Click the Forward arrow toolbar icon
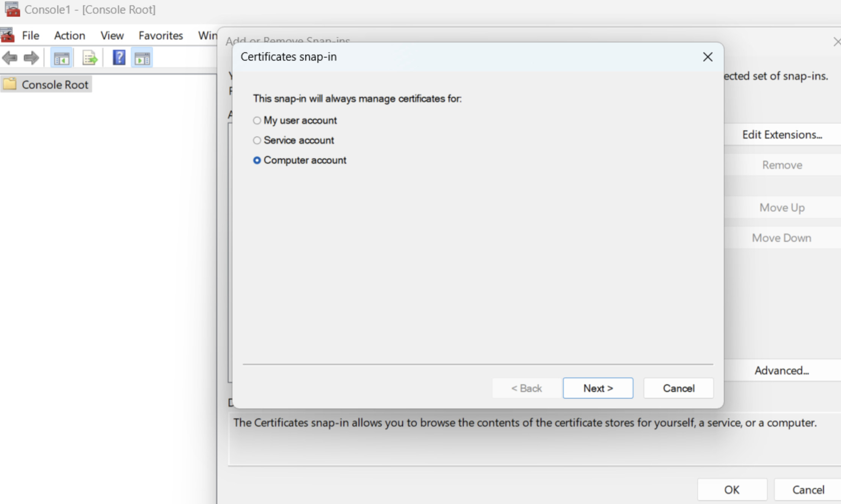841x504 pixels. pos(31,58)
